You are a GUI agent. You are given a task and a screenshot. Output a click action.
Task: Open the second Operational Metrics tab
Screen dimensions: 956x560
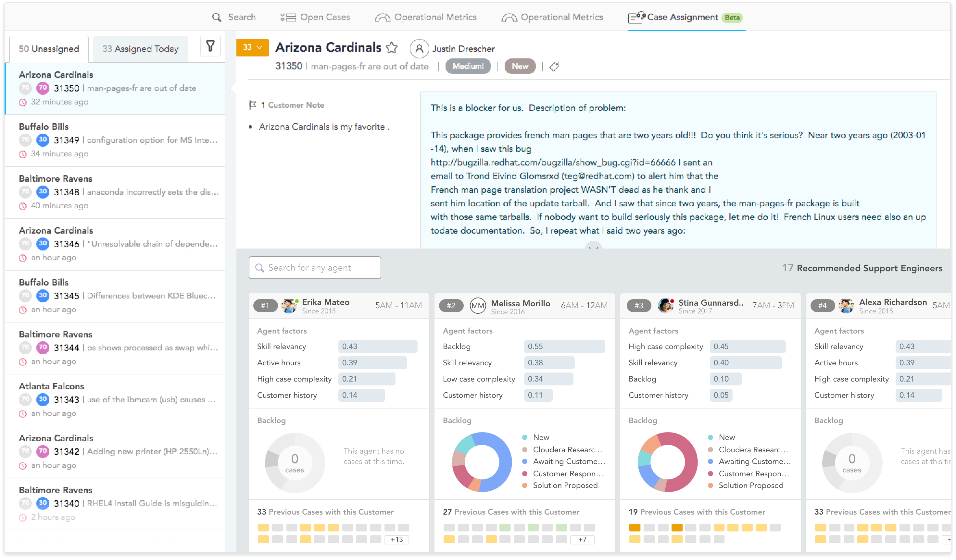pyautogui.click(x=552, y=18)
